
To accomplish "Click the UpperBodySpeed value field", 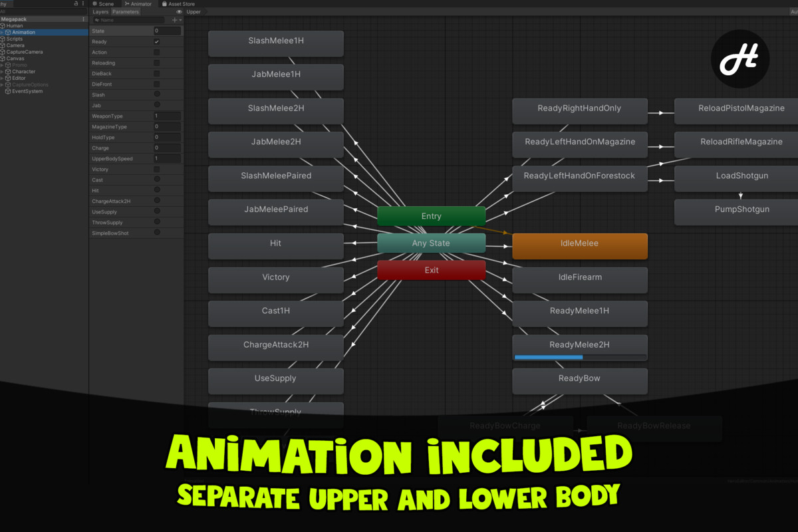I will coord(167,159).
